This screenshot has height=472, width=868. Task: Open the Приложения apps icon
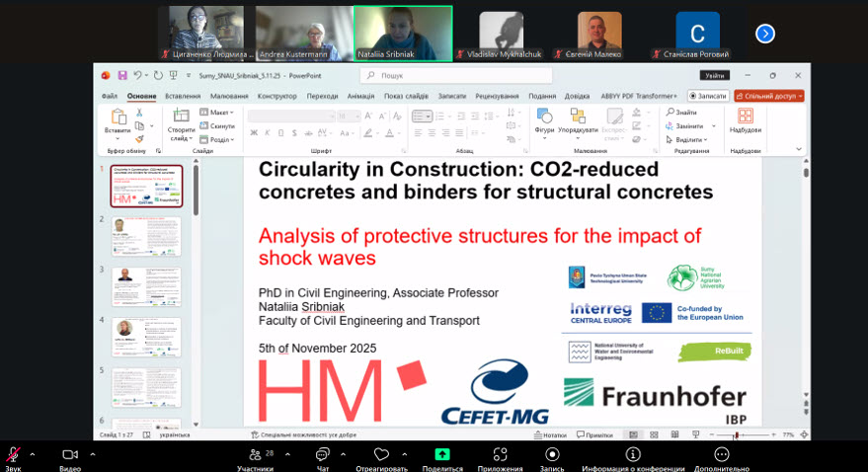500,454
